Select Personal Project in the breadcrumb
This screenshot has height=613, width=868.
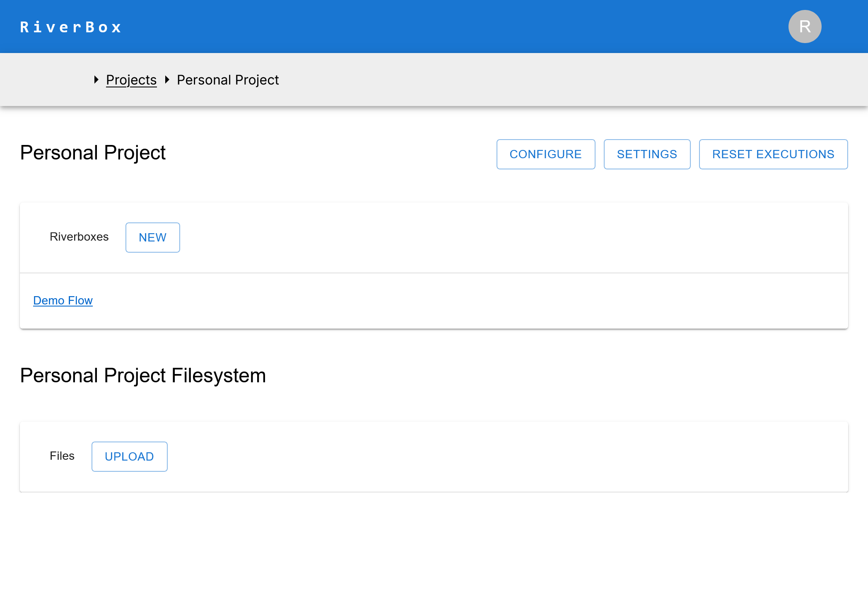[x=228, y=80]
